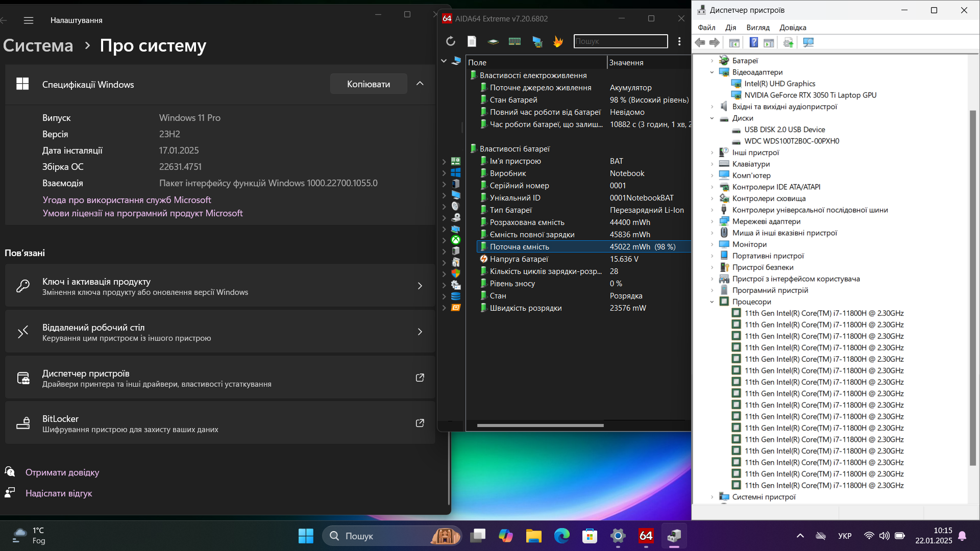Click the back arrow in Device Manager toolbar
Viewport: 980px width, 551px height.
tap(700, 43)
